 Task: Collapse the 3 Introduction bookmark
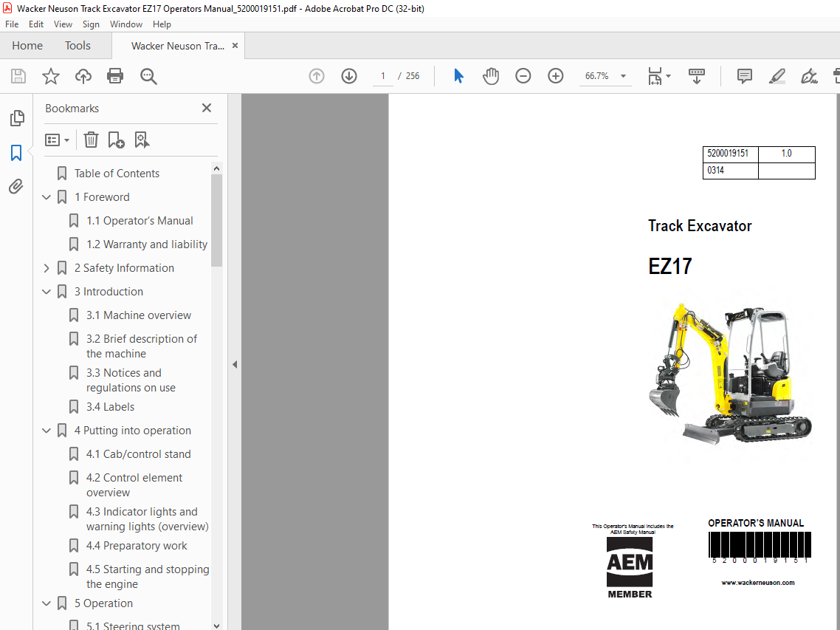tap(47, 292)
